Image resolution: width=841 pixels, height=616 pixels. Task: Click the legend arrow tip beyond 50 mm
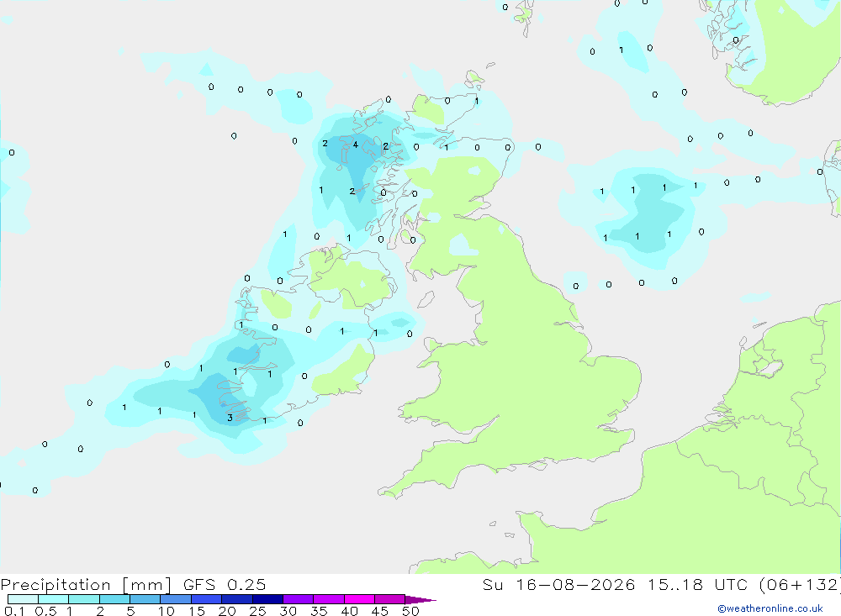420,599
